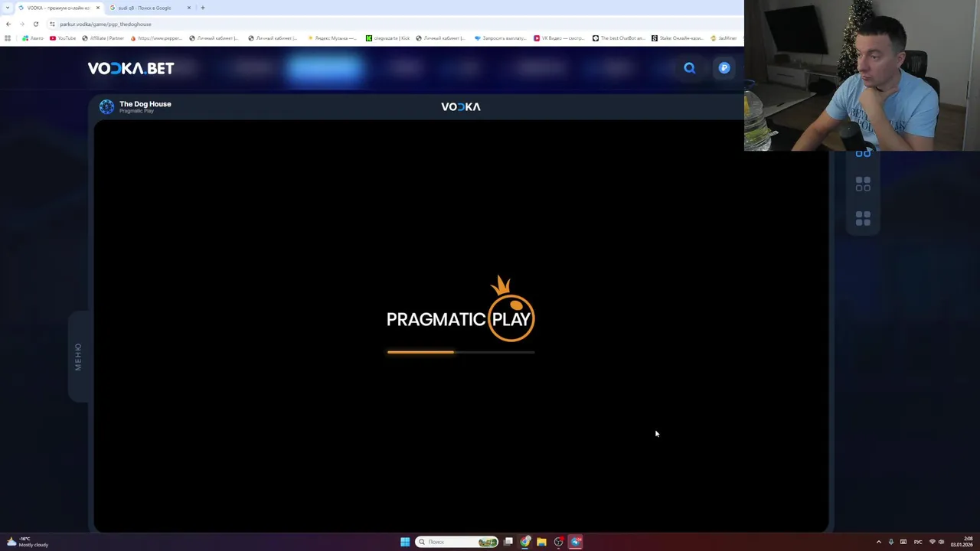Open the site search magnifier icon

[690, 68]
